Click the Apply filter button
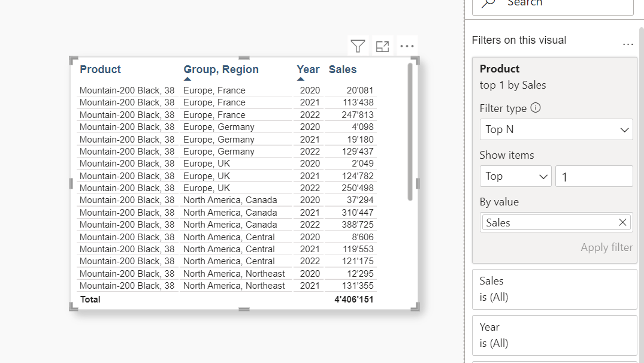Screen dimensions: 644x363 coord(606,247)
